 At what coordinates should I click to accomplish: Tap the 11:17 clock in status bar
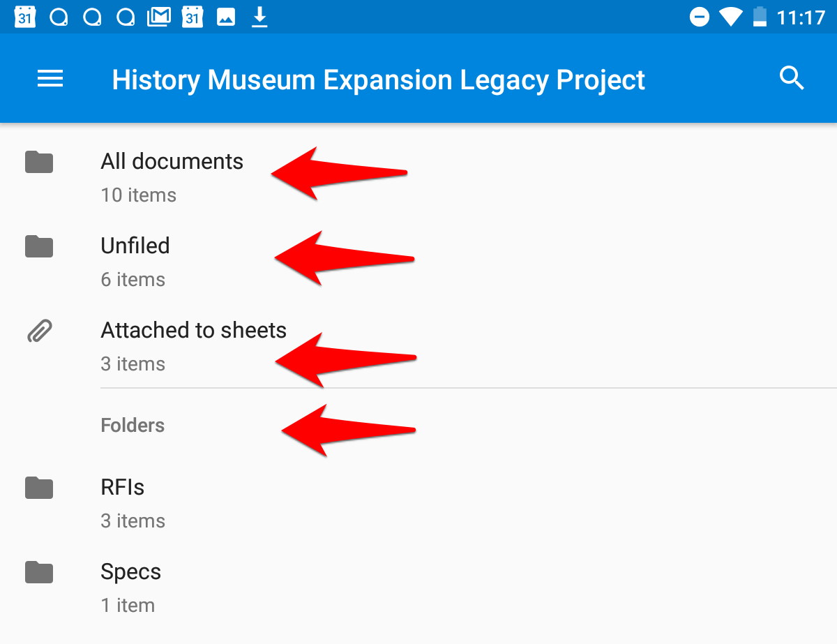pyautogui.click(x=801, y=17)
